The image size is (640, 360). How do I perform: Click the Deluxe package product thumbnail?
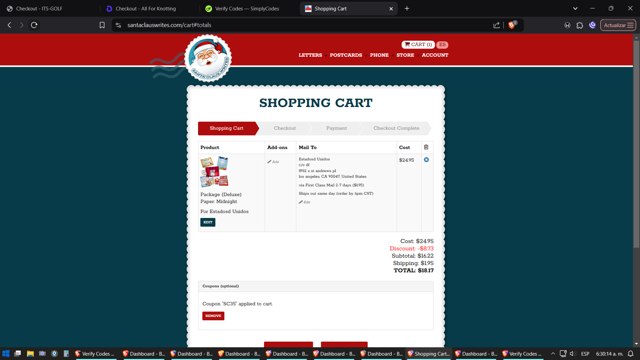(x=214, y=172)
